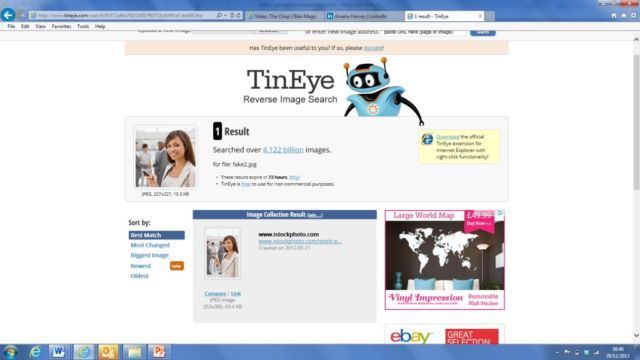Viewport: 640px width, 360px height.
Task: Click the TinEye logo
Action: click(290, 86)
